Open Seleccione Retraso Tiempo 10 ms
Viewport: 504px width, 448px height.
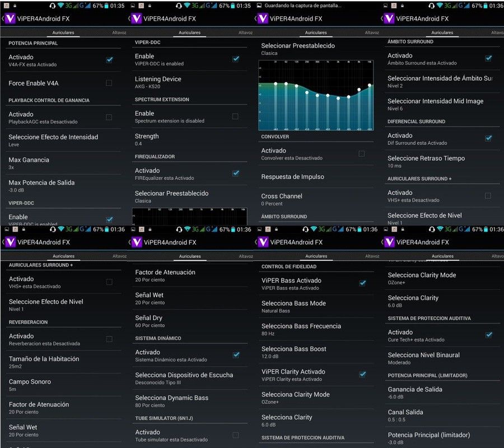tap(442, 162)
